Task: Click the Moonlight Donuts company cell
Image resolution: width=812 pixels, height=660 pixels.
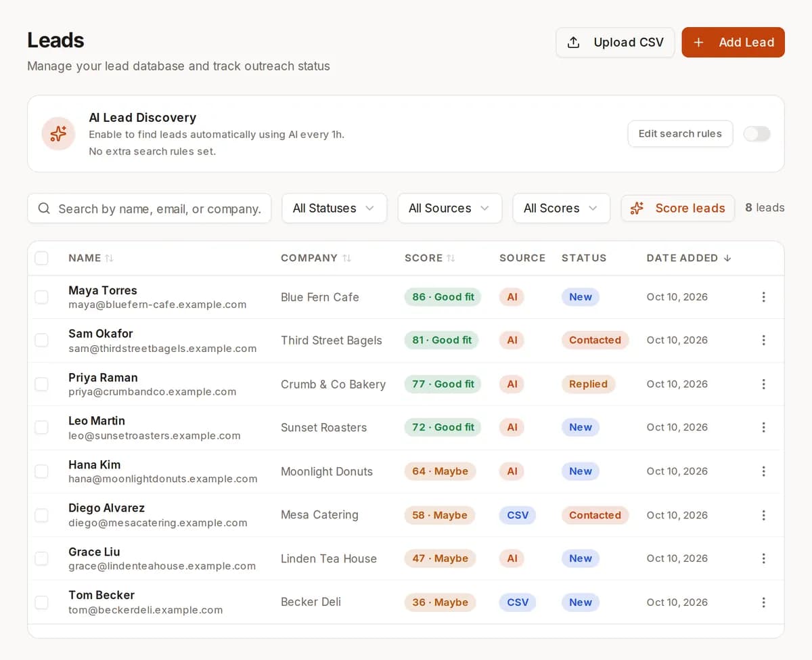Action: tap(327, 472)
